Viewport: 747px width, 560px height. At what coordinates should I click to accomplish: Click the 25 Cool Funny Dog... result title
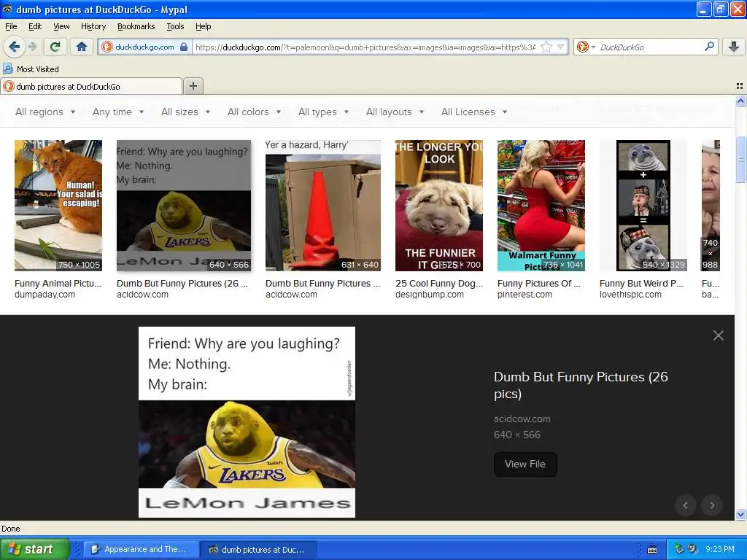[438, 284]
